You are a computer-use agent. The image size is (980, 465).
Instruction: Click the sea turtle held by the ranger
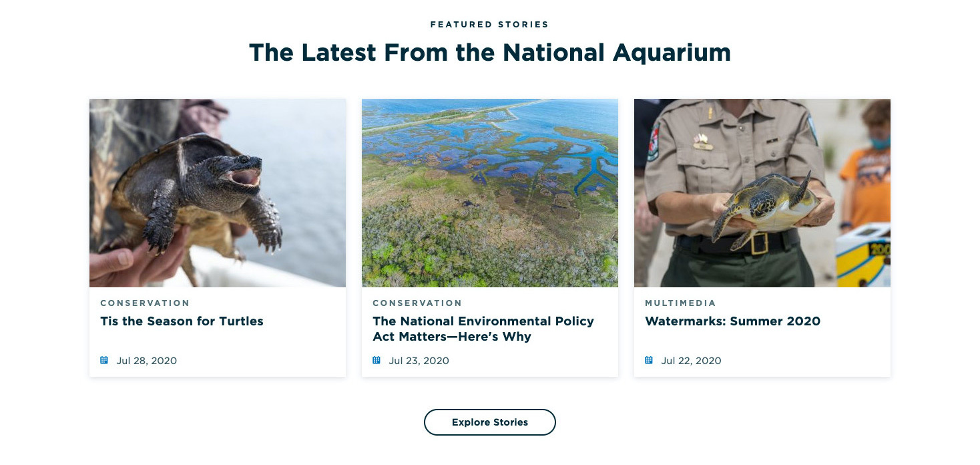pos(768,204)
